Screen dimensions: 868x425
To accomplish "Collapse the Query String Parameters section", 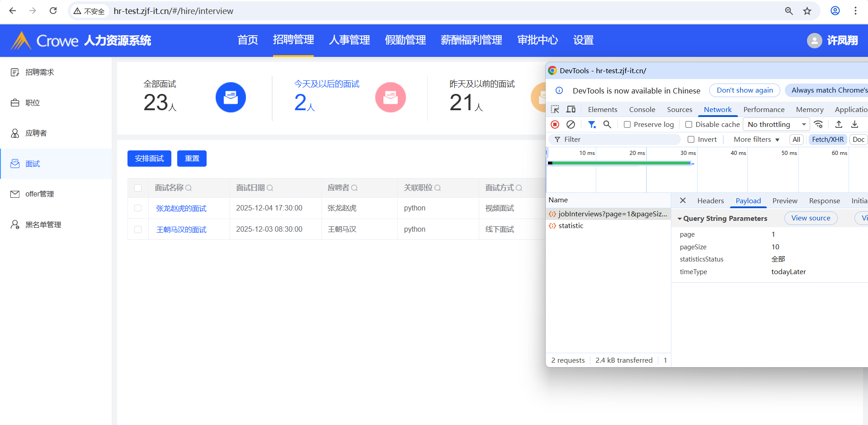I will 679,219.
